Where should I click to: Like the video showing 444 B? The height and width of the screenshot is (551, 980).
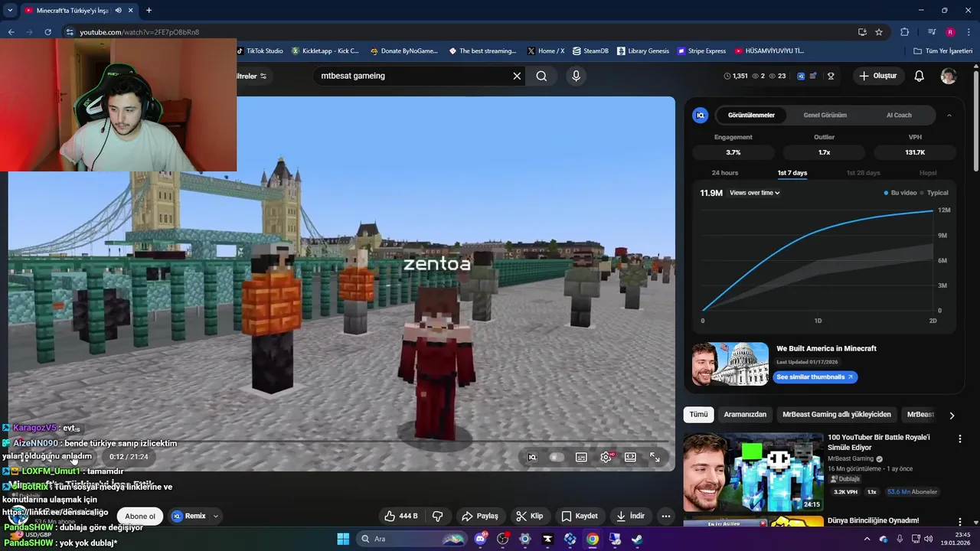(x=401, y=516)
